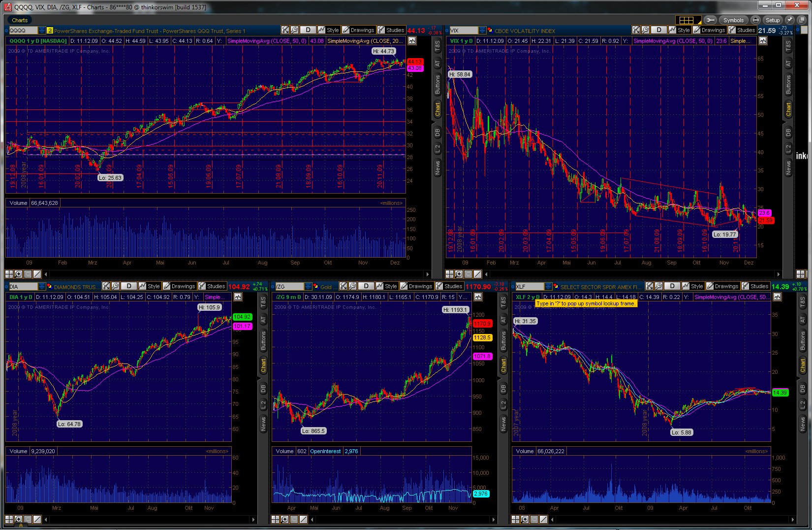Image resolution: width=812 pixels, height=530 pixels.
Task: Expand the XLF symbol dropdown arrow
Action: point(548,287)
